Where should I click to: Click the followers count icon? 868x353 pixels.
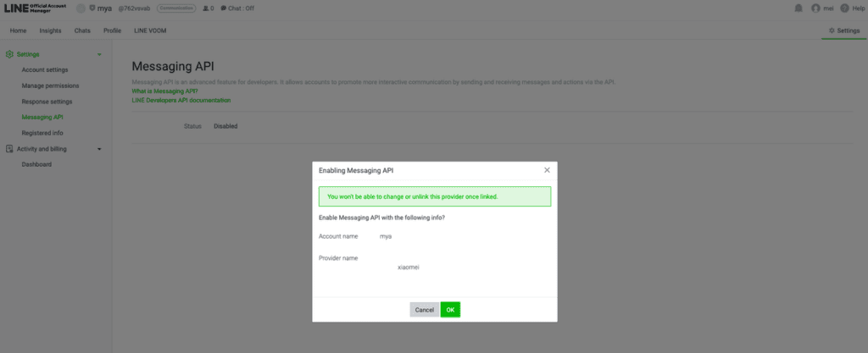(206, 8)
